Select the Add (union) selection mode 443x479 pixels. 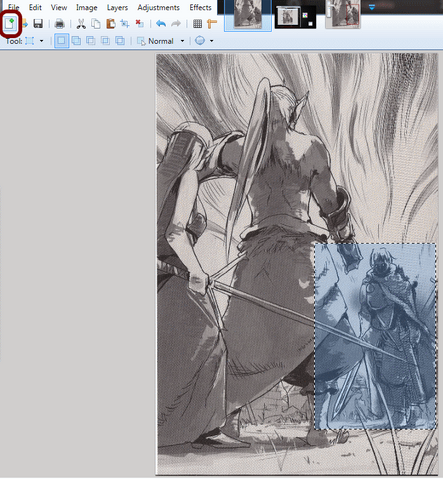[x=76, y=41]
